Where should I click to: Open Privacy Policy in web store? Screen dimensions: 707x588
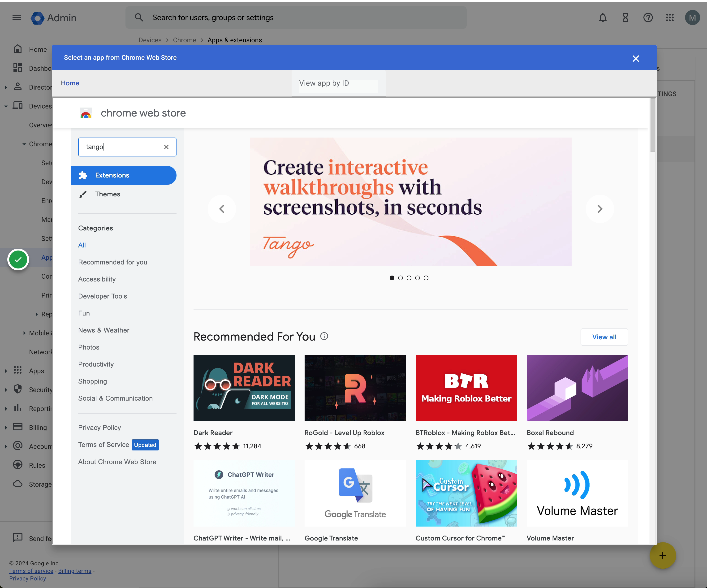tap(99, 427)
